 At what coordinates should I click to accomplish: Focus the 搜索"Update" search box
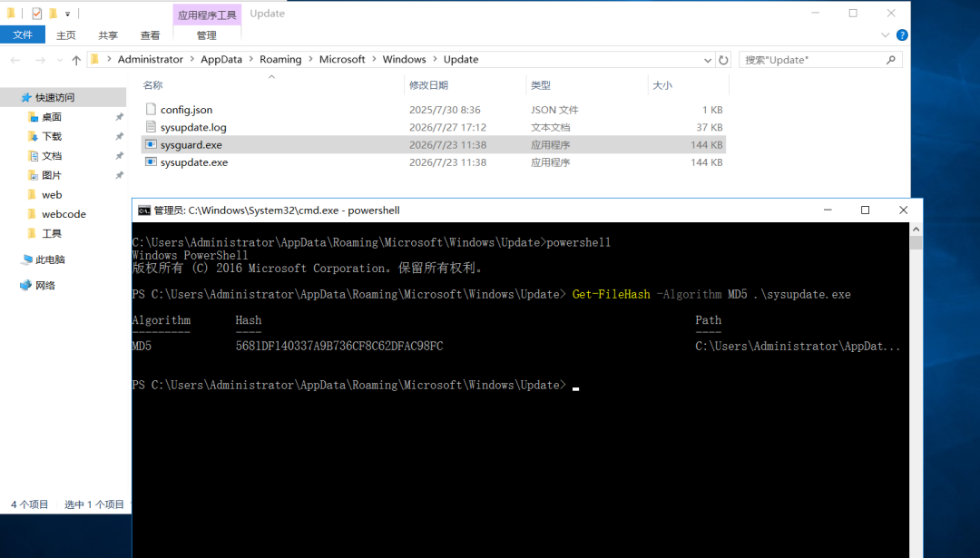coord(812,60)
